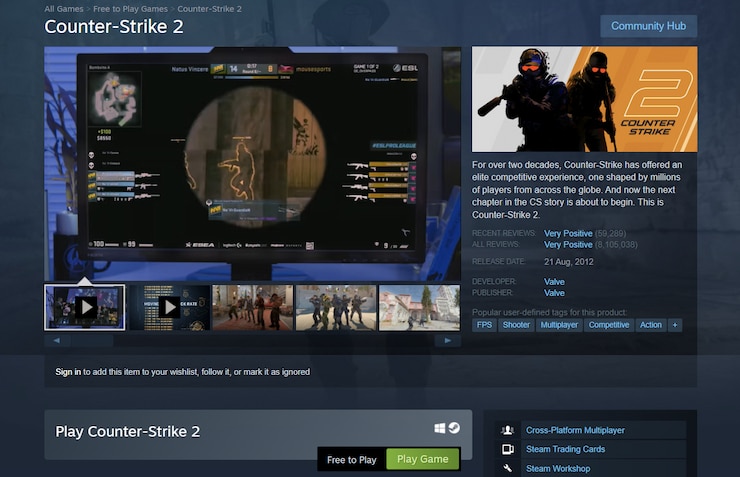
Task: Open the Community Hub
Action: click(x=648, y=26)
